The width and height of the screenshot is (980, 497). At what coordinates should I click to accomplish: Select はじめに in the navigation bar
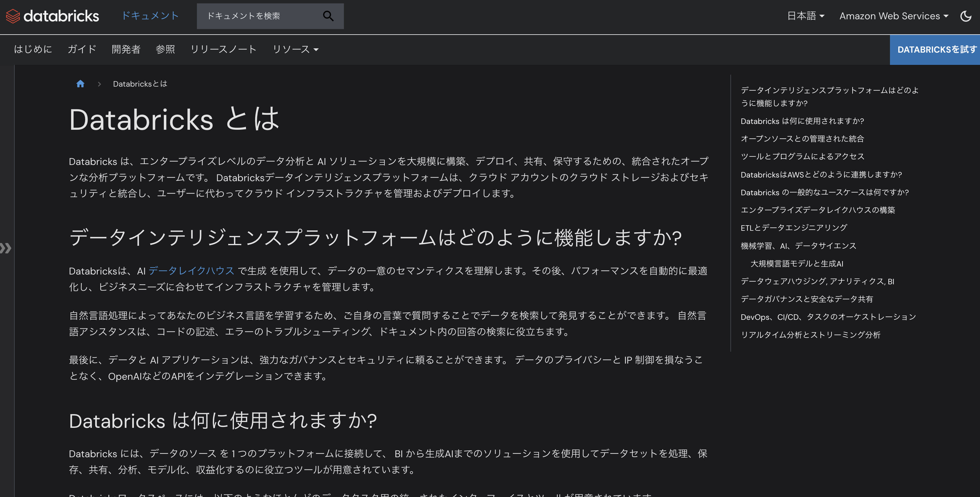33,49
